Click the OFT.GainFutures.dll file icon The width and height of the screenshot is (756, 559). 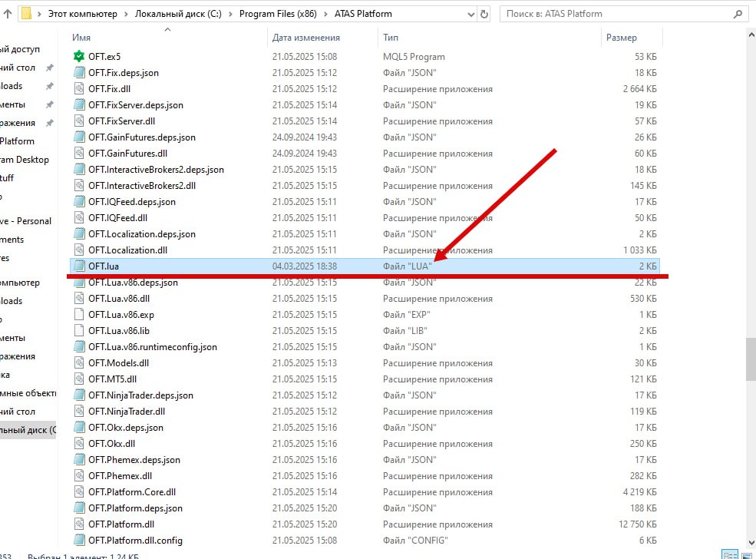[x=79, y=154]
